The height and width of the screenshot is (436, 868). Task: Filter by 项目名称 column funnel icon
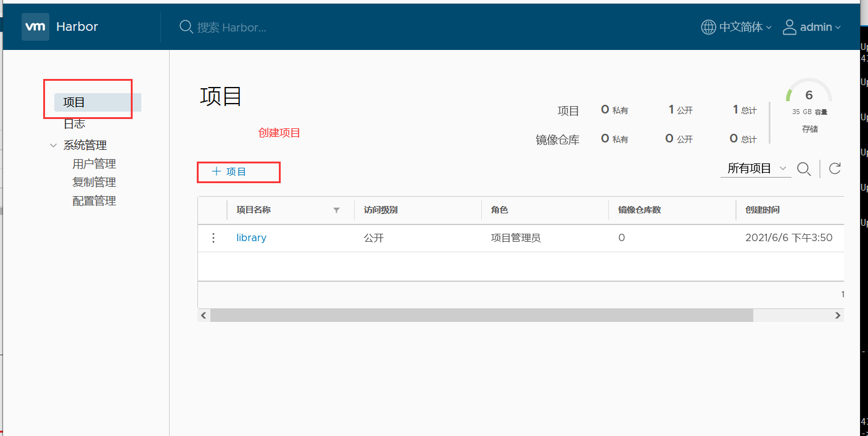[x=336, y=210]
